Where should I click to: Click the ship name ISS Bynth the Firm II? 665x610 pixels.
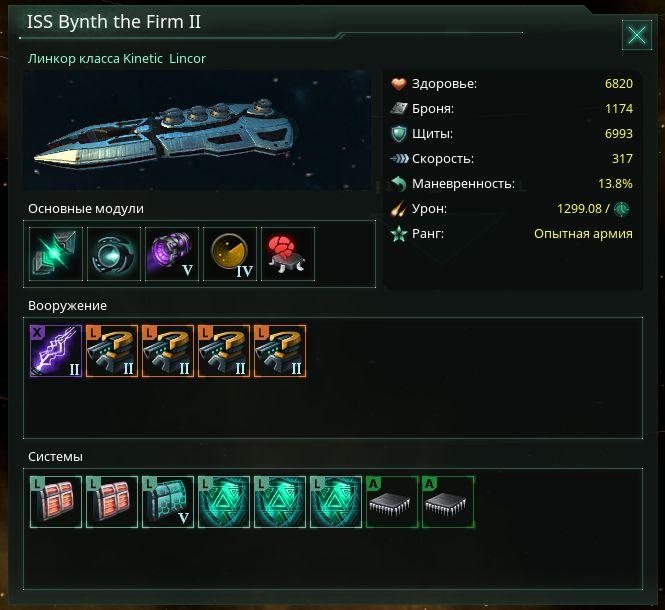click(116, 23)
